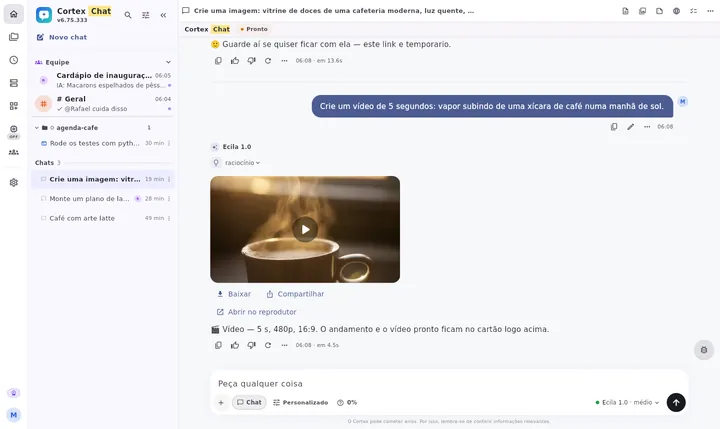The image size is (720, 429).
Task: Open the Home icon in left rail
Action: pyautogui.click(x=14, y=14)
